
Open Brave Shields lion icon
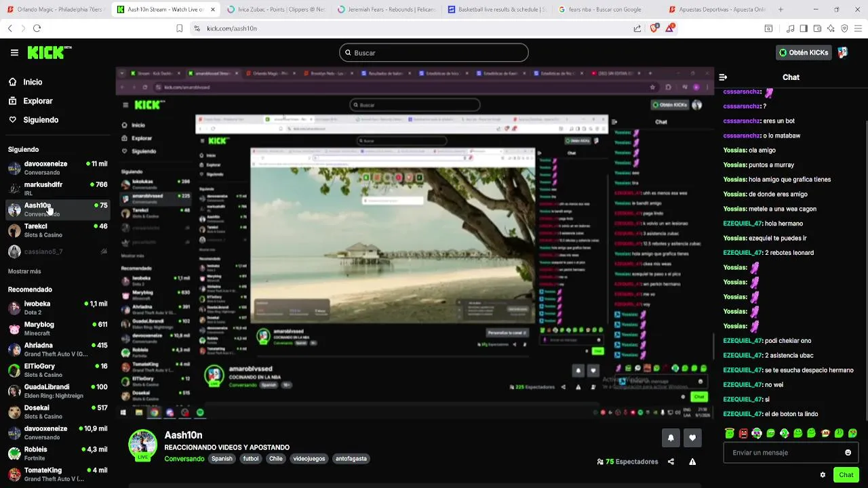point(654,28)
